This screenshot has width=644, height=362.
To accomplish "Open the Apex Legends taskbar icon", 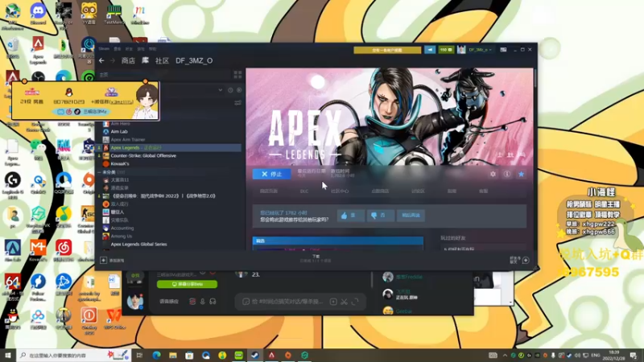I will pos(271,355).
